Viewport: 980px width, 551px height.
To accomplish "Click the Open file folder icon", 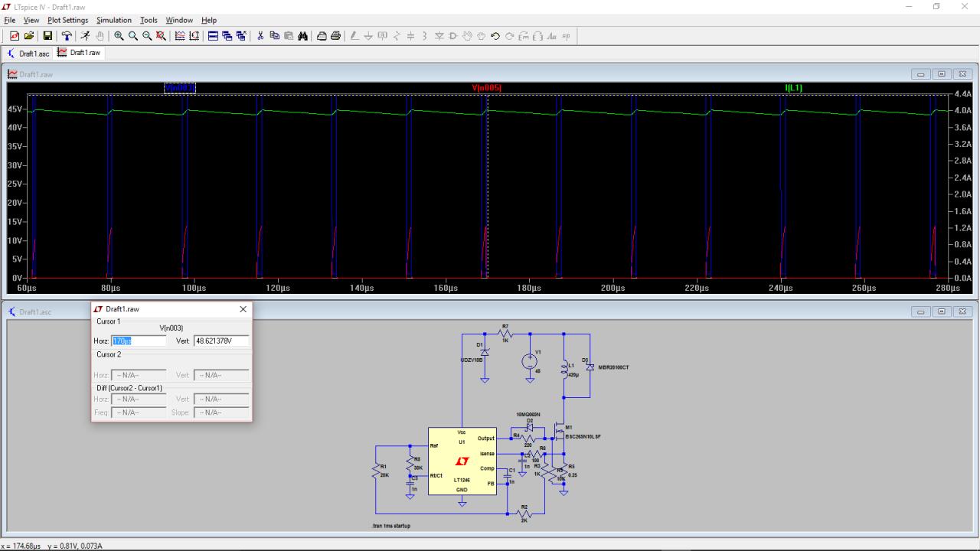I will (x=29, y=36).
